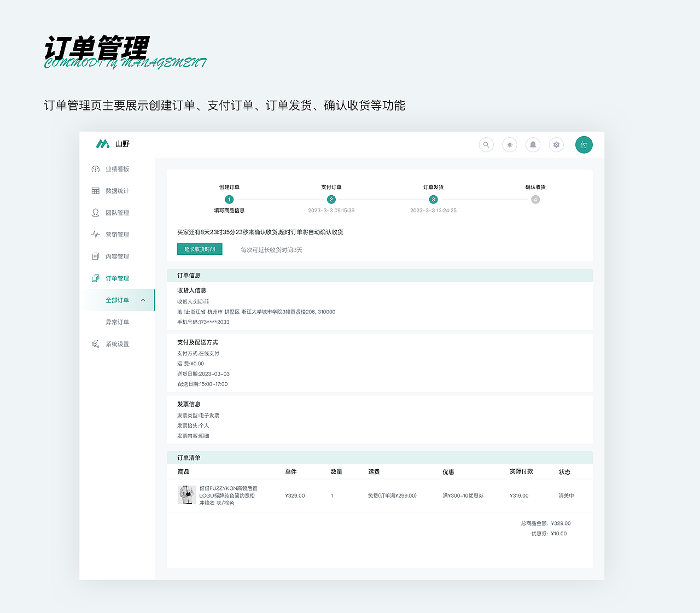
Task: Click the 运费 column header
Action: click(374, 472)
